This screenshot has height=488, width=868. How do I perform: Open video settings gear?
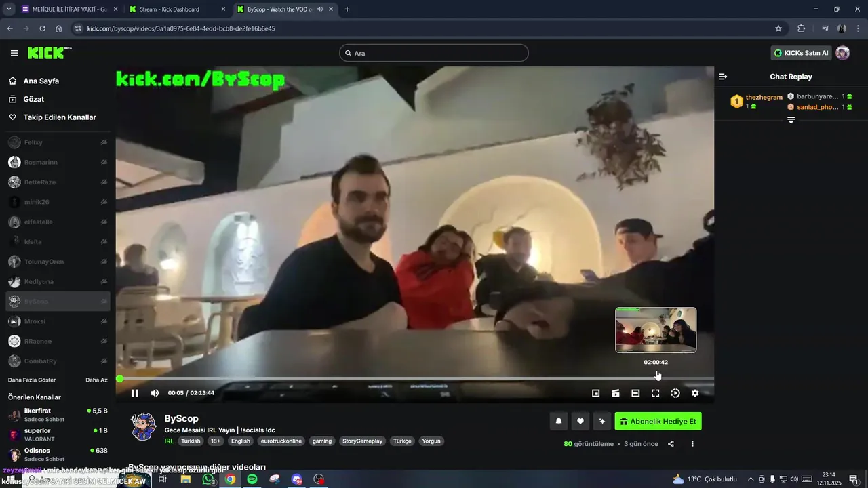click(x=695, y=393)
